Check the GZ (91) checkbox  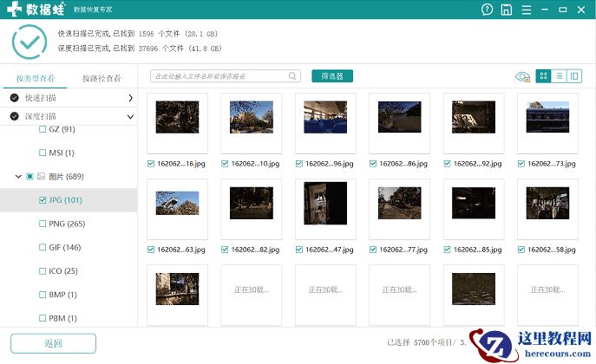(x=43, y=129)
